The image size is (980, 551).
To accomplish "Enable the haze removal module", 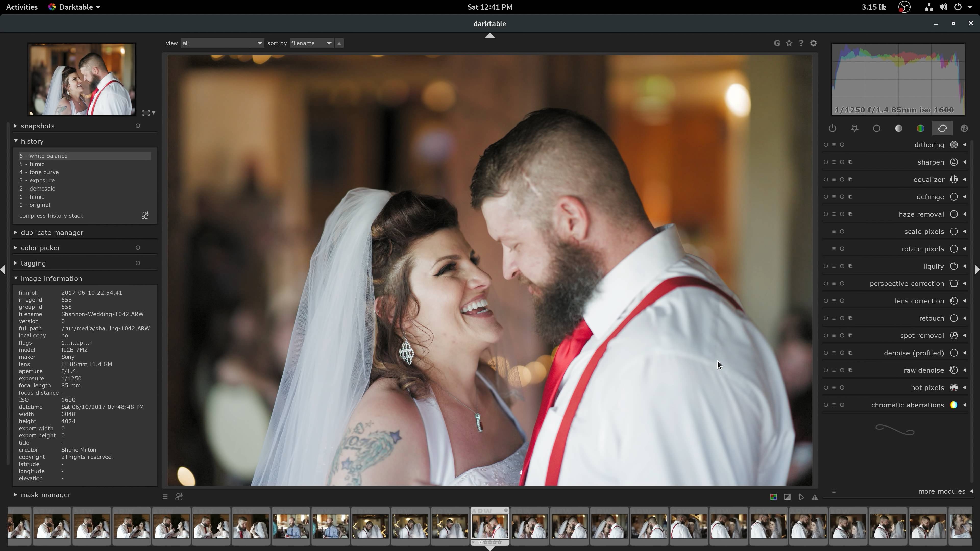I will [826, 214].
